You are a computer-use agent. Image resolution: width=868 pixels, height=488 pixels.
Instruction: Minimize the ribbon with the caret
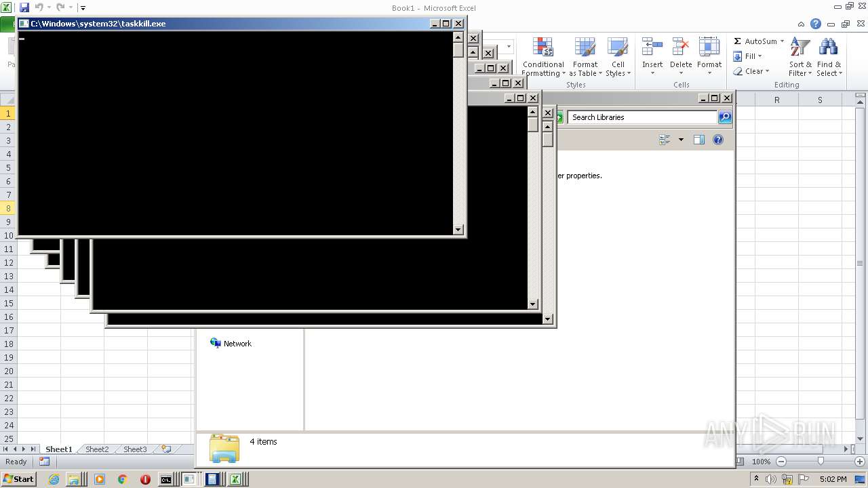800,24
